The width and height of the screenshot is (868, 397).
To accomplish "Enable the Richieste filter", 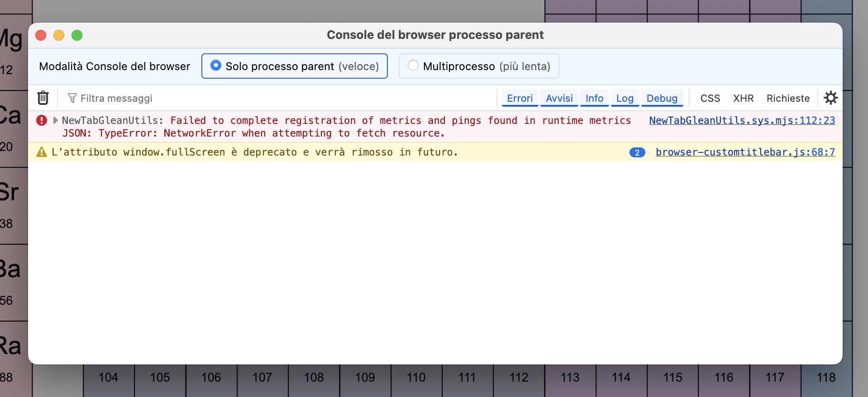I will [x=788, y=98].
